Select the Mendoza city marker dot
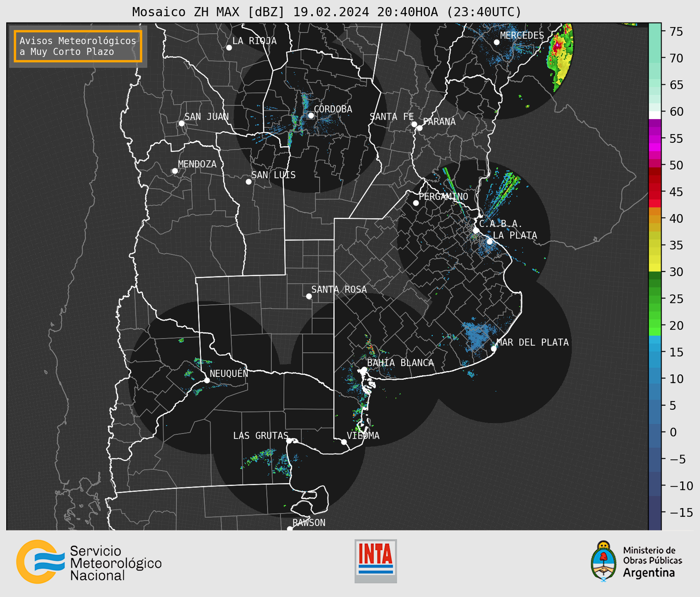The height and width of the screenshot is (597, 700). 175,171
